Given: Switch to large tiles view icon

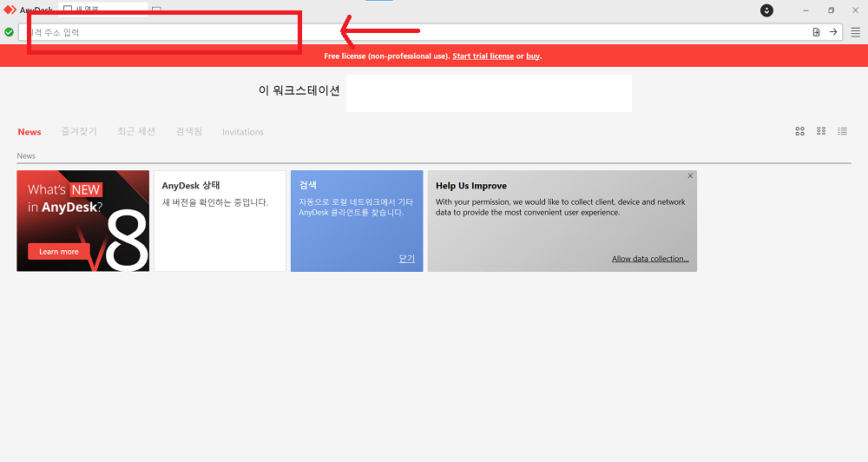Looking at the screenshot, I should point(800,131).
